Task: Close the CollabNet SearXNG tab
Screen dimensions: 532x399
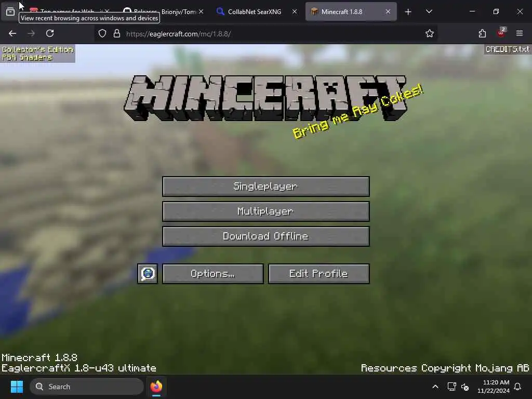Action: pyautogui.click(x=295, y=11)
